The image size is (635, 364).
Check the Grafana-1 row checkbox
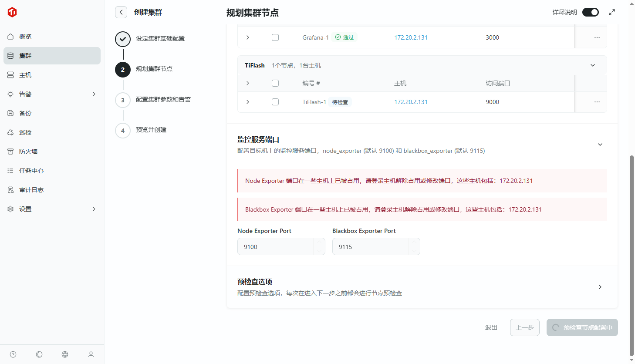coord(275,37)
